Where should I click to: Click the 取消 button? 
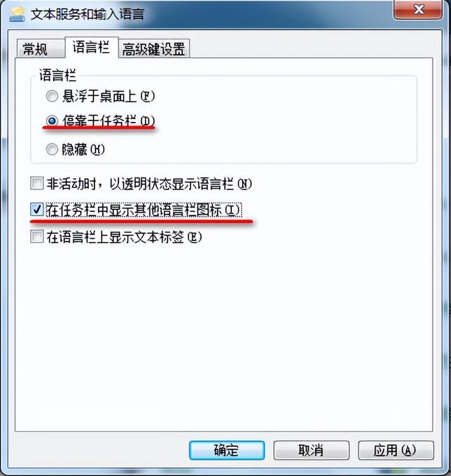311,450
